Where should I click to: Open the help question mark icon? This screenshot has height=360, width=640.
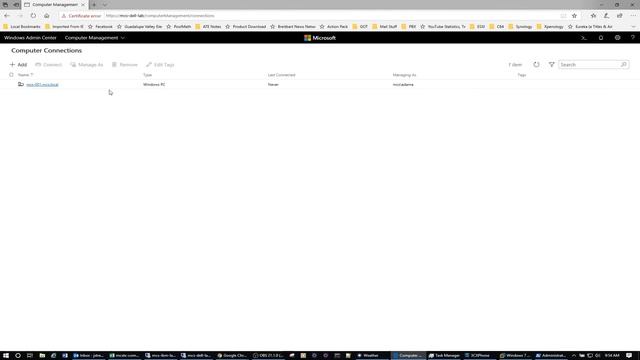[x=633, y=38]
